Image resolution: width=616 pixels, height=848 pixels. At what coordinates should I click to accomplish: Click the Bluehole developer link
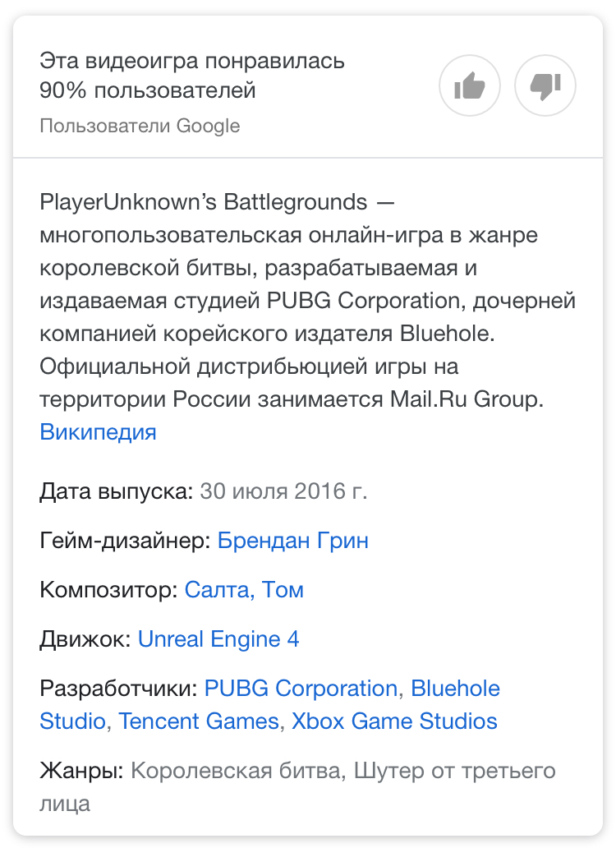pyautogui.click(x=455, y=689)
